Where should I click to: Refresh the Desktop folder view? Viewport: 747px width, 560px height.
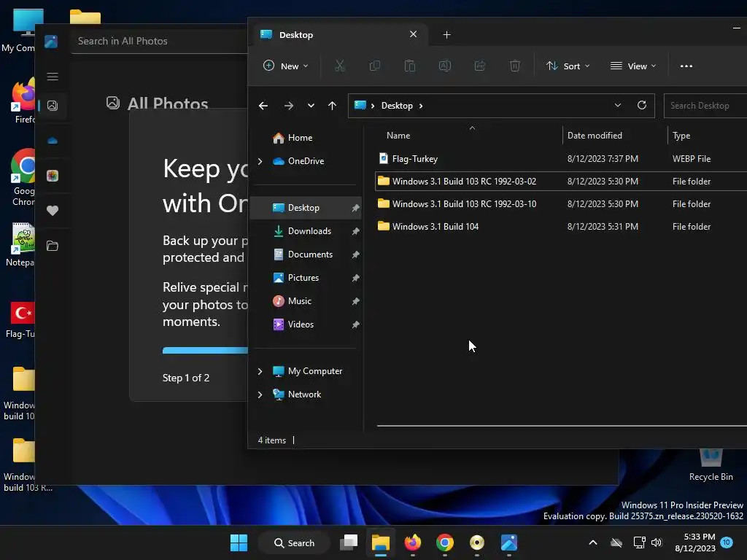click(642, 105)
